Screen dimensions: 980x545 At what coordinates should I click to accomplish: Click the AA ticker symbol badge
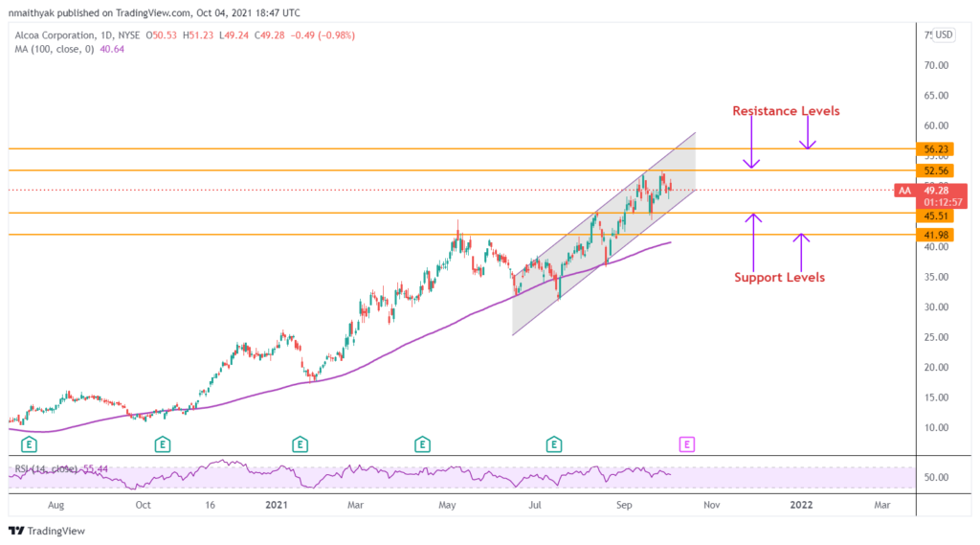[904, 191]
